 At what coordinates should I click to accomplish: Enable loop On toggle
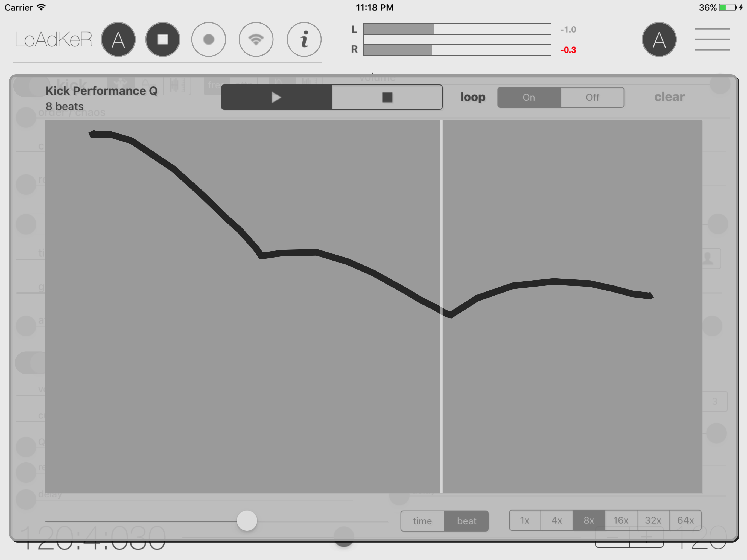pos(528,98)
